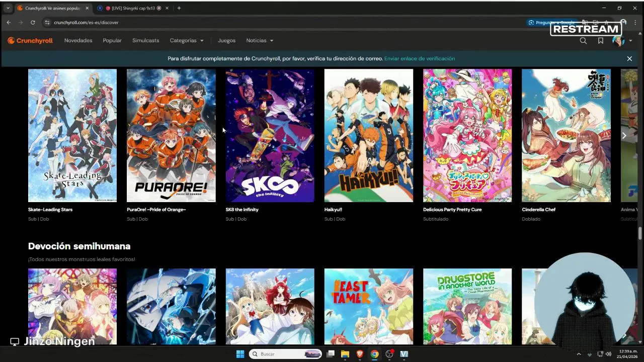This screenshot has width=644, height=362.
Task: Click the Delicious Party Pretty Cure title
Action: (x=452, y=210)
